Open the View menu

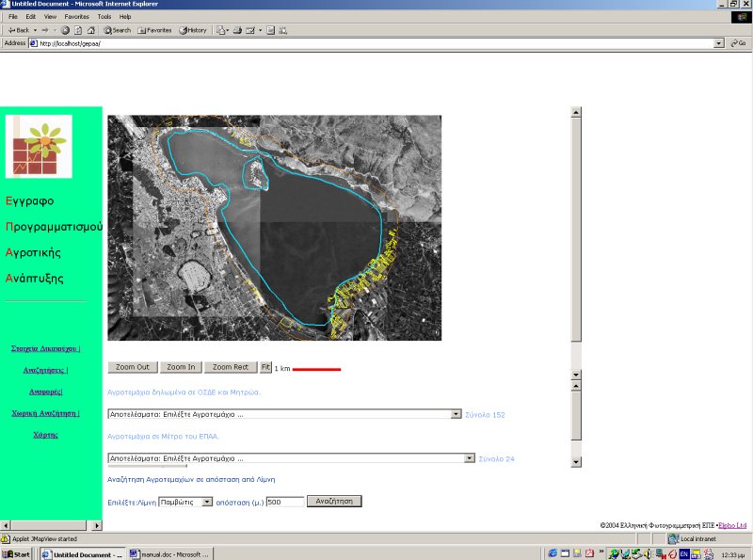pyautogui.click(x=50, y=17)
